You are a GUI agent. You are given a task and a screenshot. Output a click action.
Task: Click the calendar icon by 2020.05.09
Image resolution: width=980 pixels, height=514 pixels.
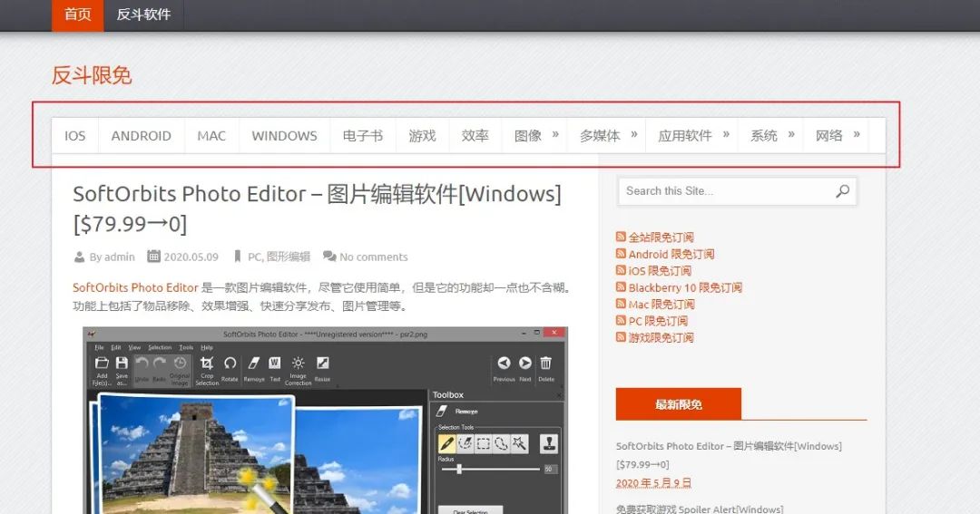pos(153,256)
